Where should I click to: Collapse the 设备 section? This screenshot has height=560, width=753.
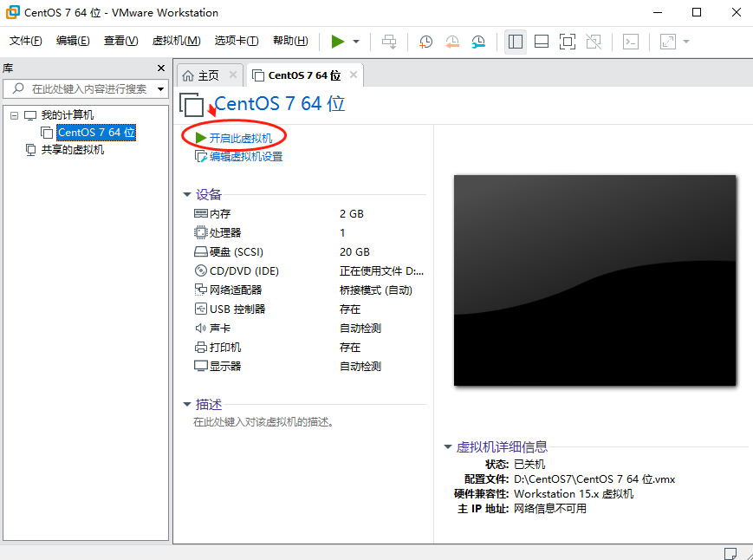click(x=187, y=194)
